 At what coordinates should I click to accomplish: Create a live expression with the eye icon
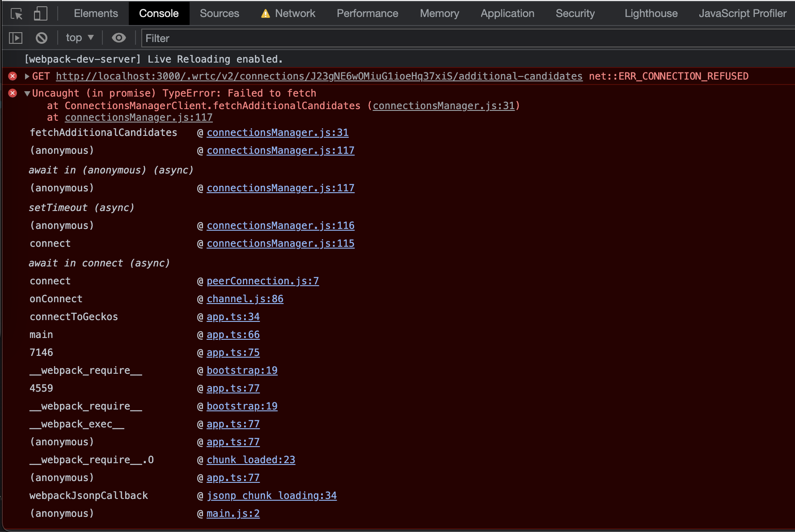coord(118,38)
